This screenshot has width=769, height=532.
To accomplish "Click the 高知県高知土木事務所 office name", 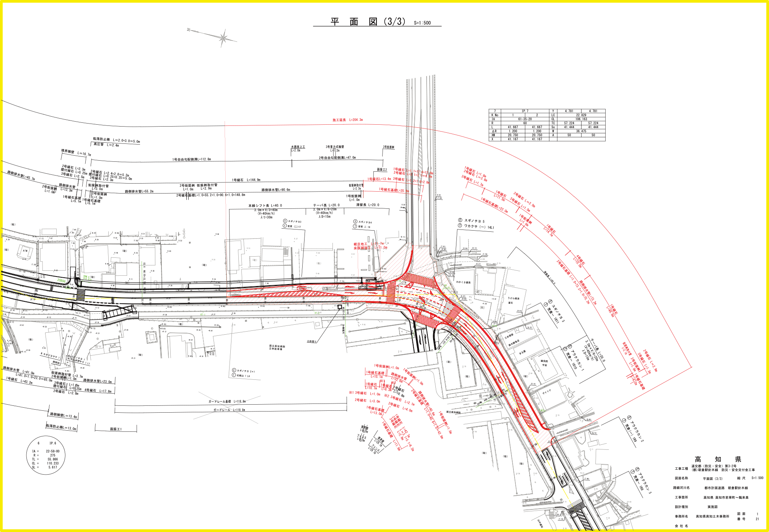I will coord(712,516).
